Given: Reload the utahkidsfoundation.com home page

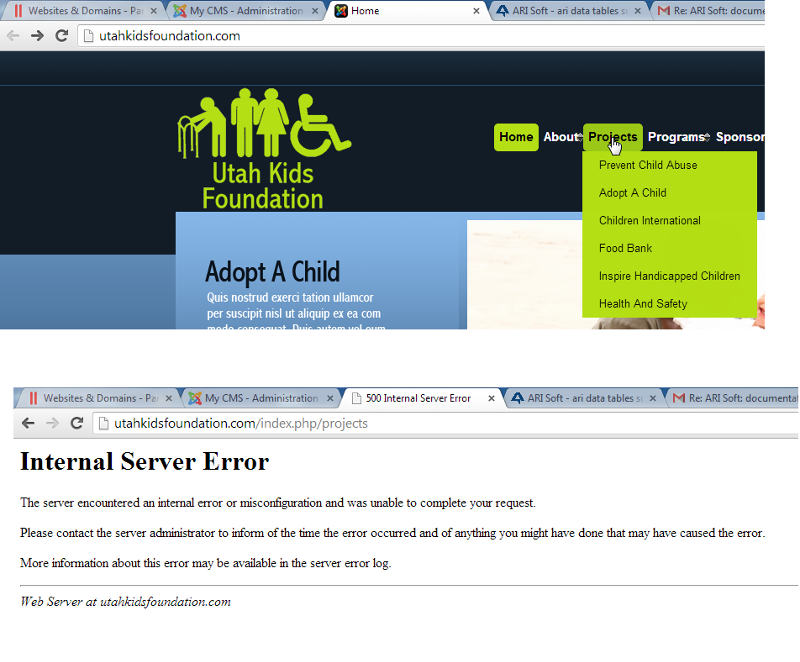Looking at the screenshot, I should point(62,36).
